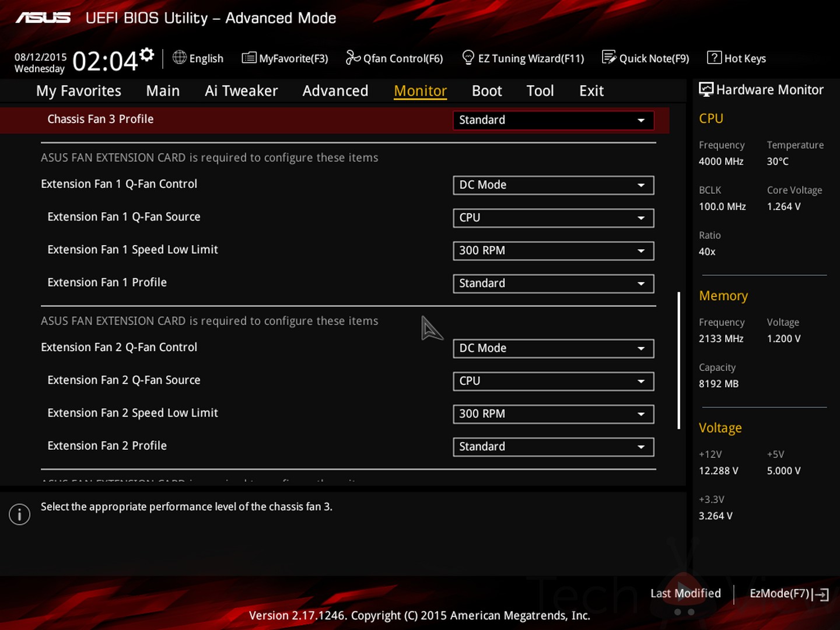Click the 4000 MHz CPU frequency value
The image size is (840, 630).
tap(721, 162)
